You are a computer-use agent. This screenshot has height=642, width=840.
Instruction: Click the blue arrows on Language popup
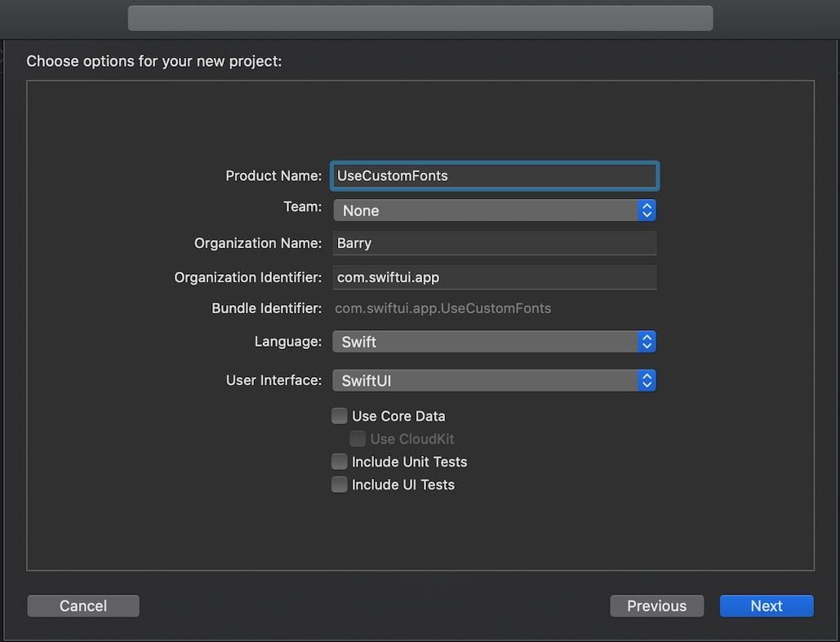pos(647,342)
